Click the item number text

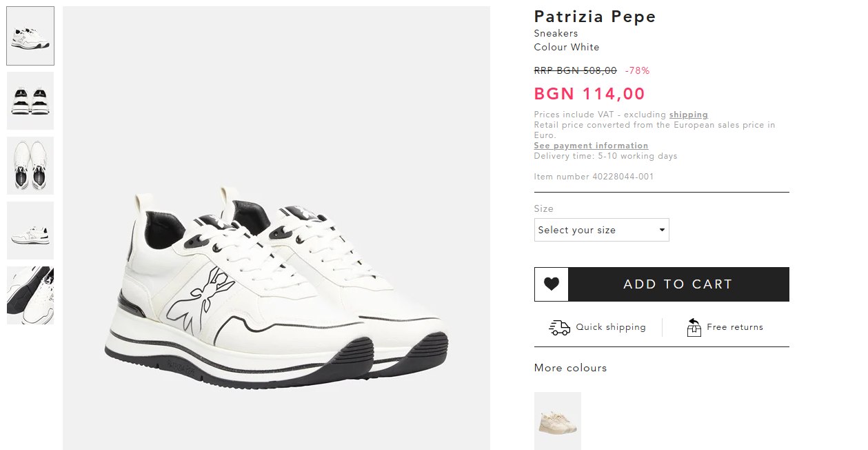point(594,177)
